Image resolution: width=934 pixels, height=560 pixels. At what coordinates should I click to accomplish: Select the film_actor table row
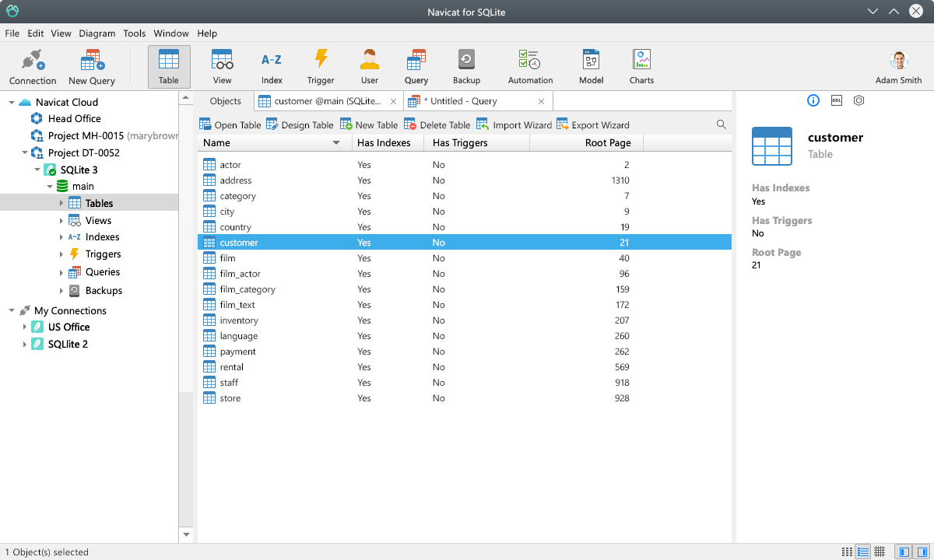coord(465,274)
